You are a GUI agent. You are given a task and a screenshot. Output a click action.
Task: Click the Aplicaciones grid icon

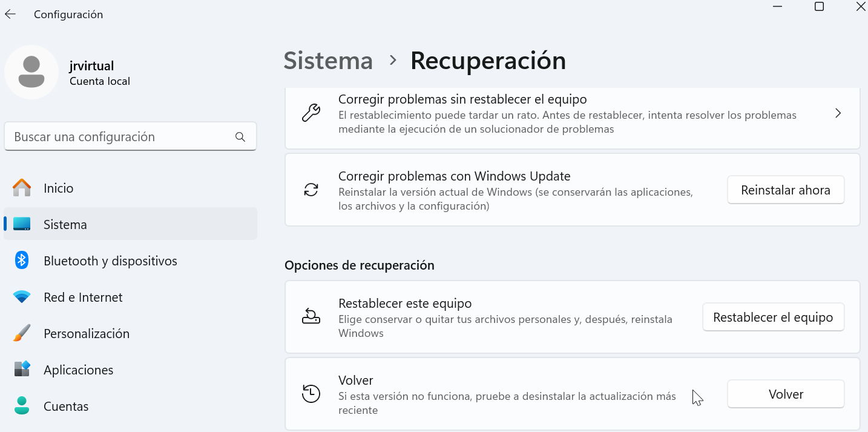[22, 370]
